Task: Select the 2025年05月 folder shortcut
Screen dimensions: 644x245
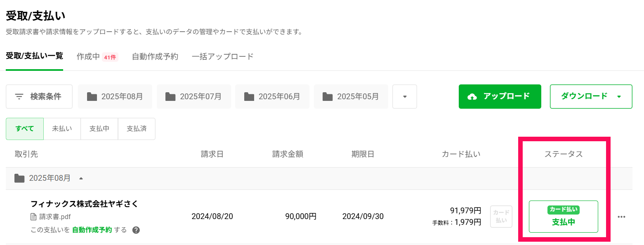Action: (351, 97)
